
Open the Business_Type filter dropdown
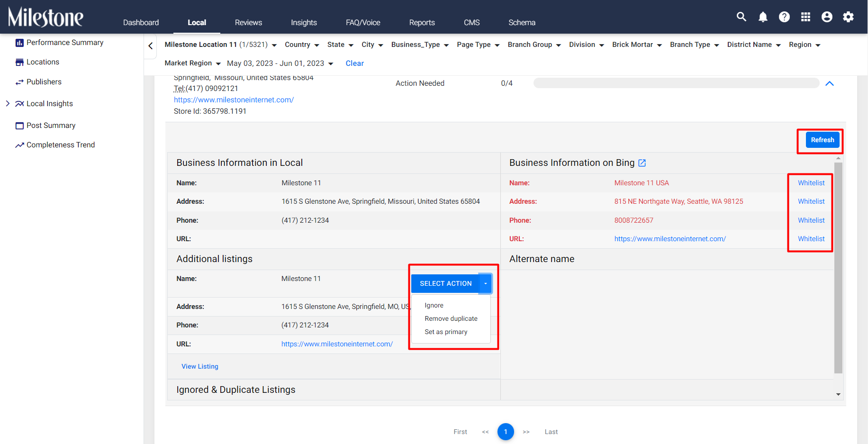pos(420,45)
